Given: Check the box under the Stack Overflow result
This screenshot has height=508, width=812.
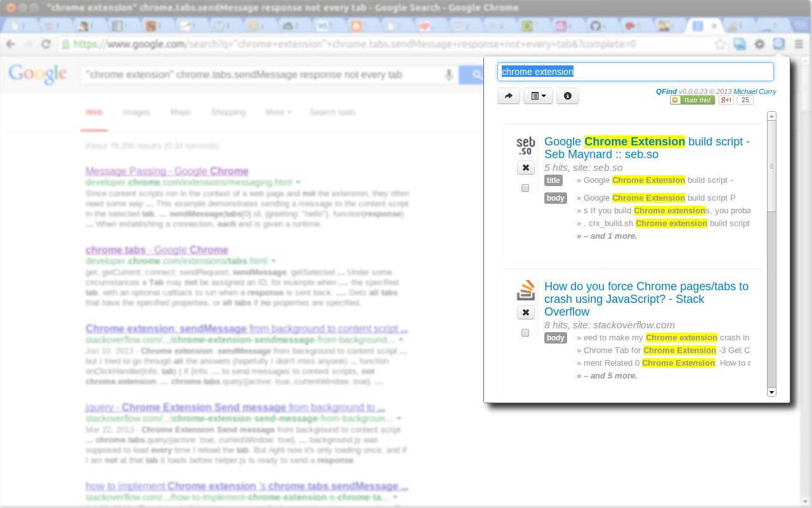Looking at the screenshot, I should (x=525, y=333).
